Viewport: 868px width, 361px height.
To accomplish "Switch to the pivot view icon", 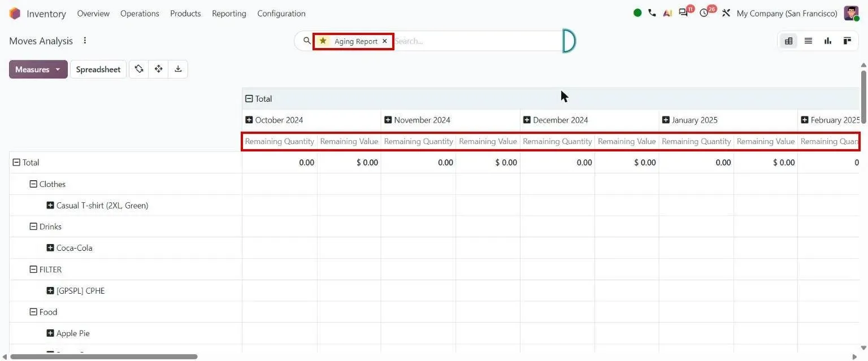I will point(788,41).
